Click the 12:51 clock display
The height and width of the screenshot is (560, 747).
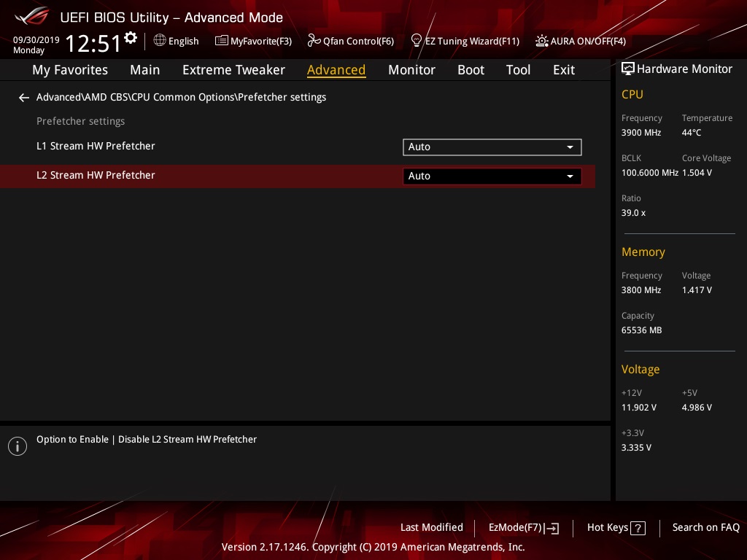(93, 44)
